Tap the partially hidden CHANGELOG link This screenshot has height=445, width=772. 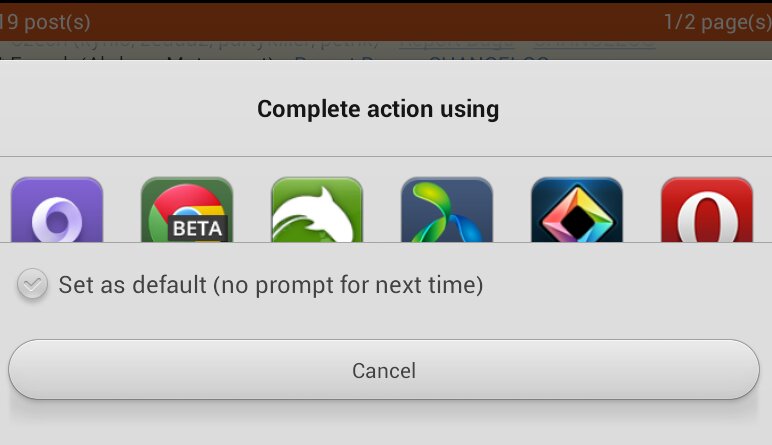488,59
